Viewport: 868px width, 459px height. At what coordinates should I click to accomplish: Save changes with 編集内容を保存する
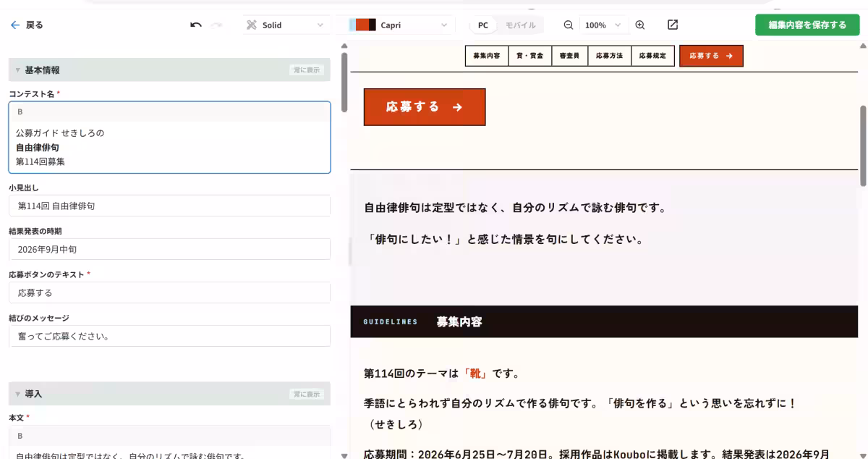tap(807, 25)
